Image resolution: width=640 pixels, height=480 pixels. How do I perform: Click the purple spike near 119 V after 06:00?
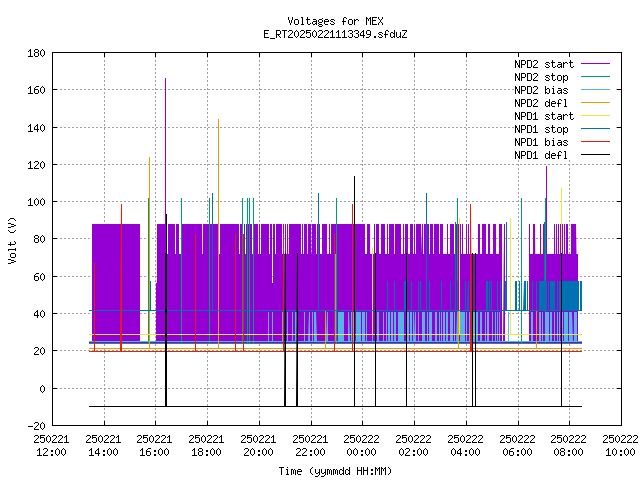pyautogui.click(x=547, y=195)
